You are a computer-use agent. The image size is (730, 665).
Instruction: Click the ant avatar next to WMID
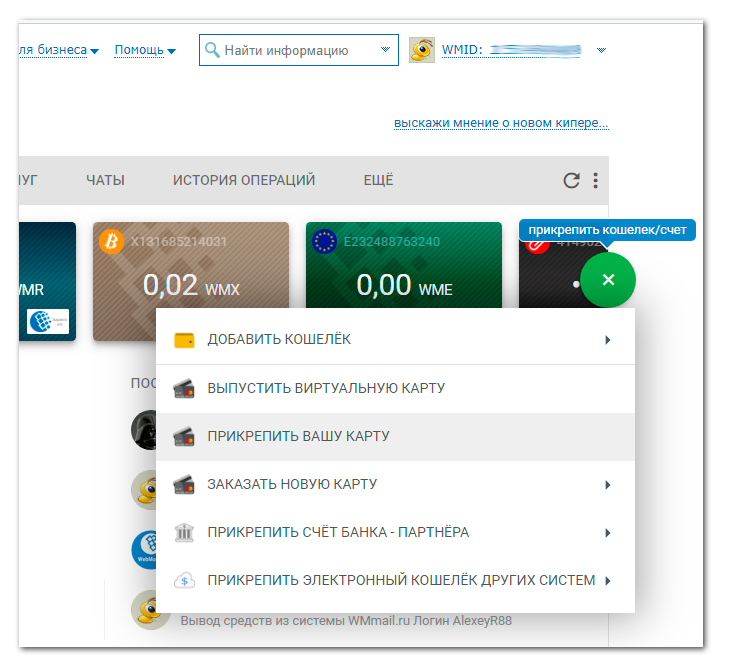click(x=422, y=50)
